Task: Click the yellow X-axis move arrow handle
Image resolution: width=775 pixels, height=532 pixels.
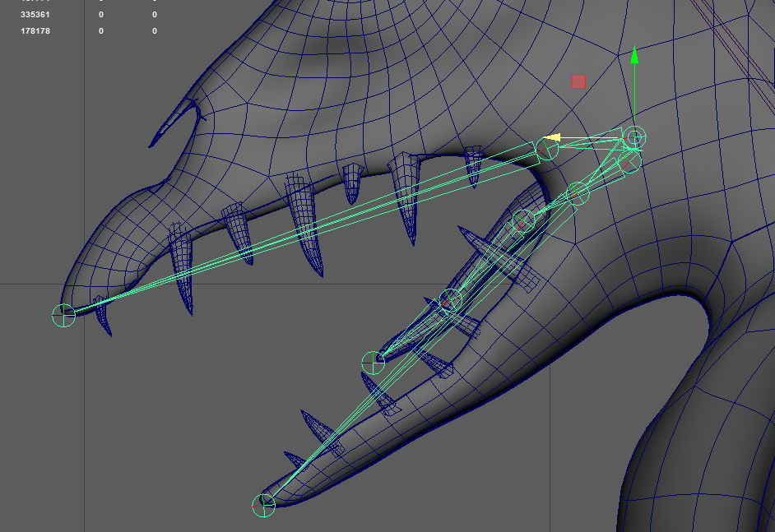Action: pos(553,137)
